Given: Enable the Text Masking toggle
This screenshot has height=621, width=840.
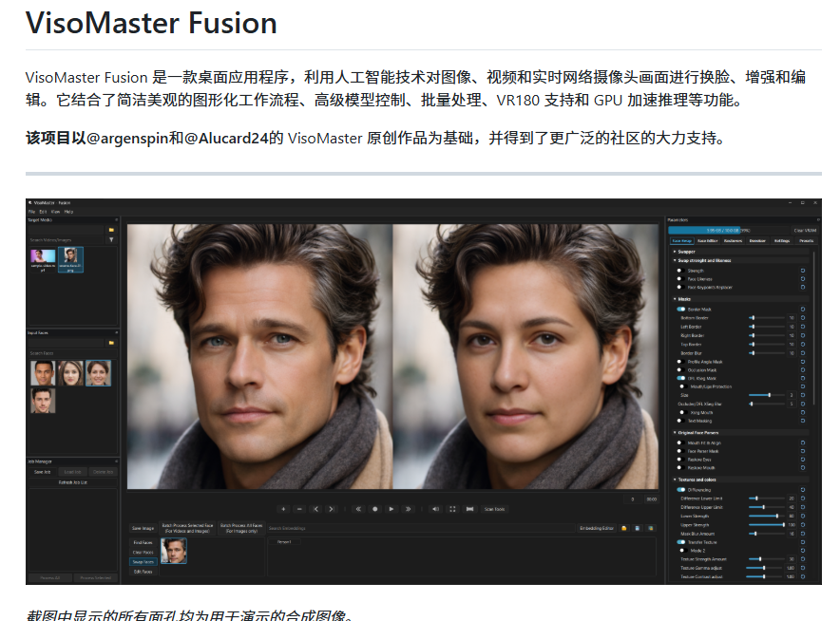Looking at the screenshot, I should tap(680, 422).
